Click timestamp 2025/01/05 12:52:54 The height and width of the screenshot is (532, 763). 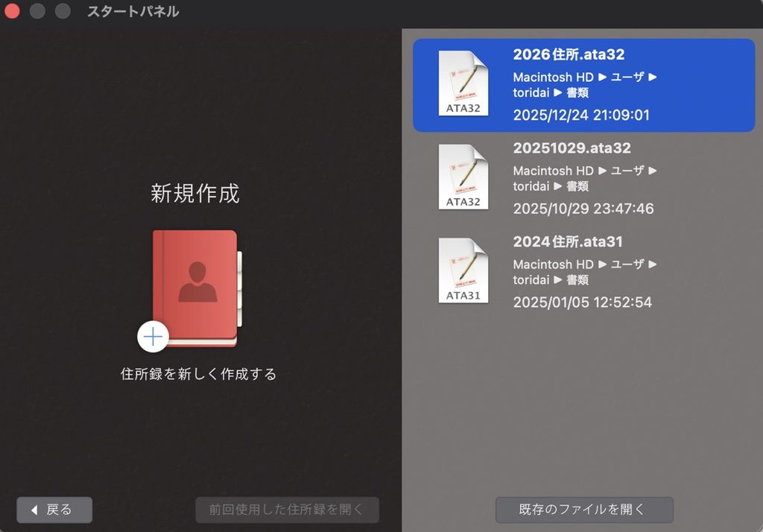[582, 303]
